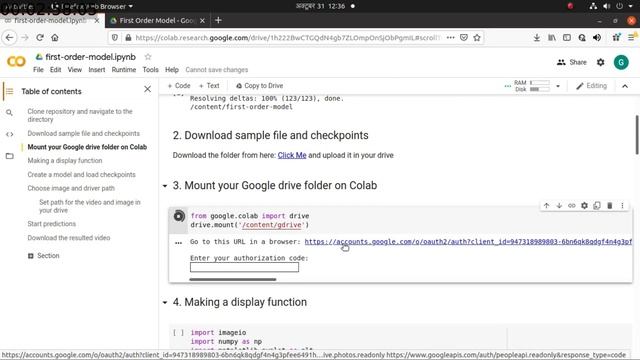
Task: Run the import imageio cell
Action: [178, 333]
